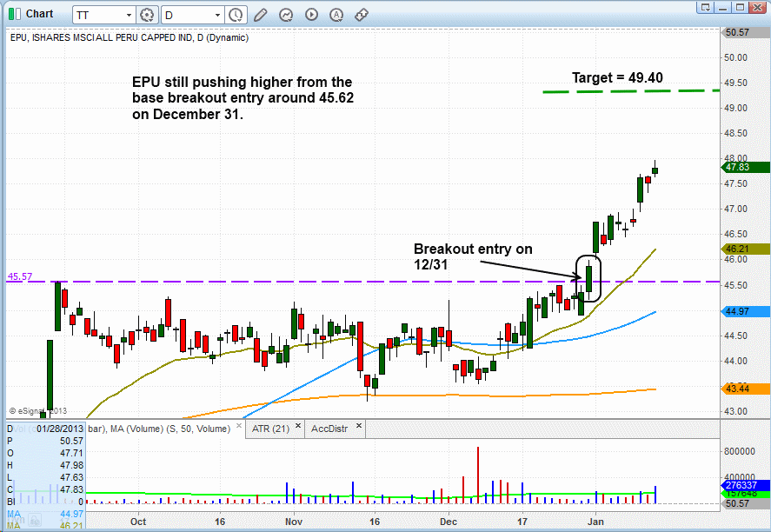Open the alerts circled-A icon
Image resolution: width=771 pixels, height=532 pixels.
tap(336, 15)
